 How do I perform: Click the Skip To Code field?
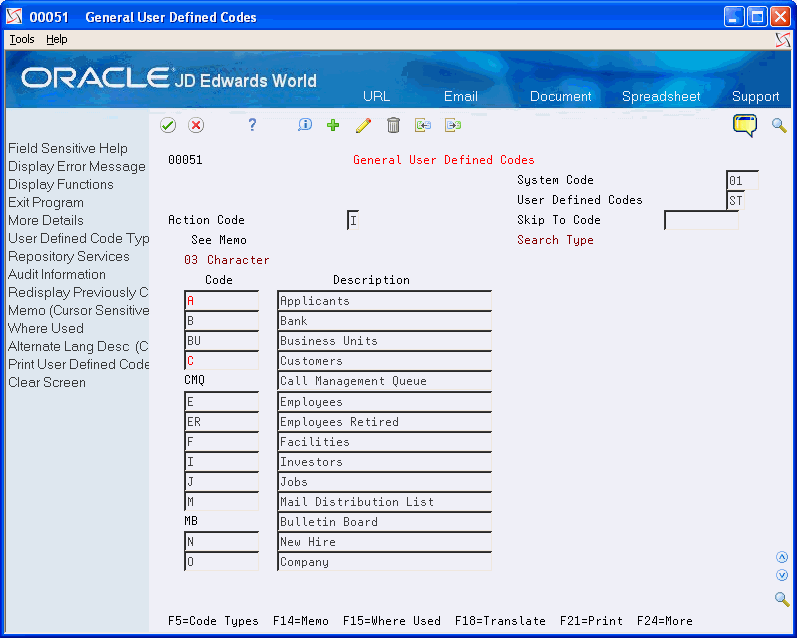701,220
